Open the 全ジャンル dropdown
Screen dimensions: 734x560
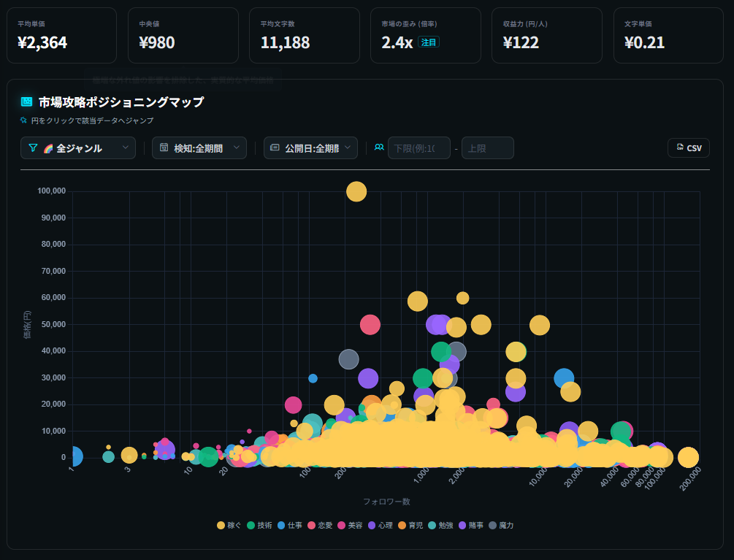click(77, 147)
